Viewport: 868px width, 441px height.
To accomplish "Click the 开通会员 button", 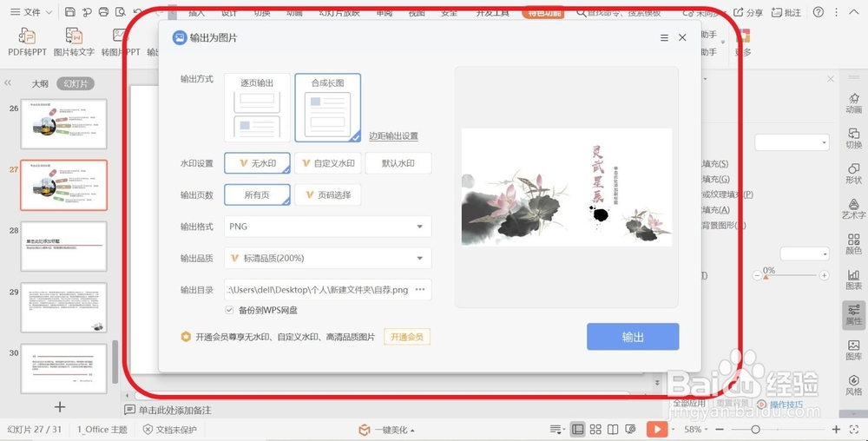I will 407,337.
